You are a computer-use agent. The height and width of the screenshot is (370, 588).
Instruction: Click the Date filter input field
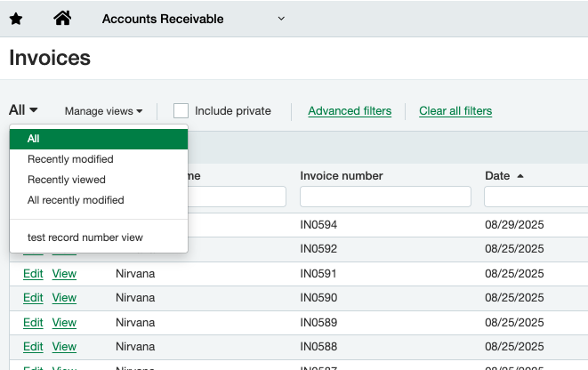click(535, 196)
